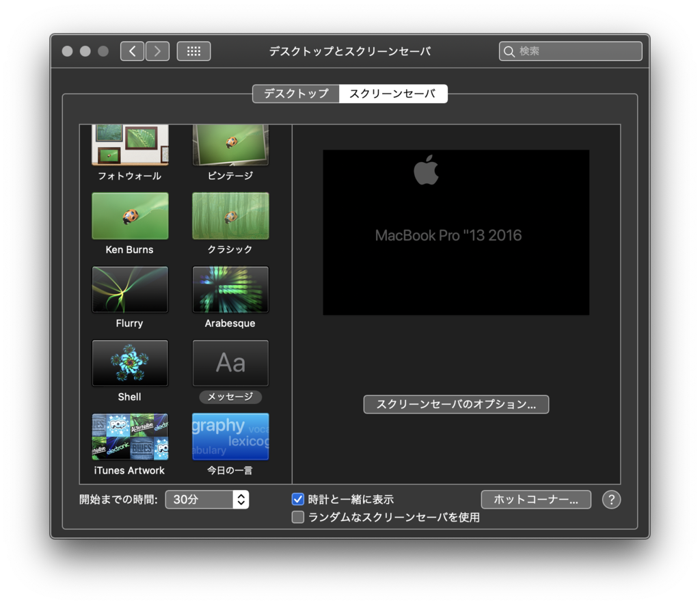
Task: Choose the Shell screen saver
Action: [x=129, y=362]
